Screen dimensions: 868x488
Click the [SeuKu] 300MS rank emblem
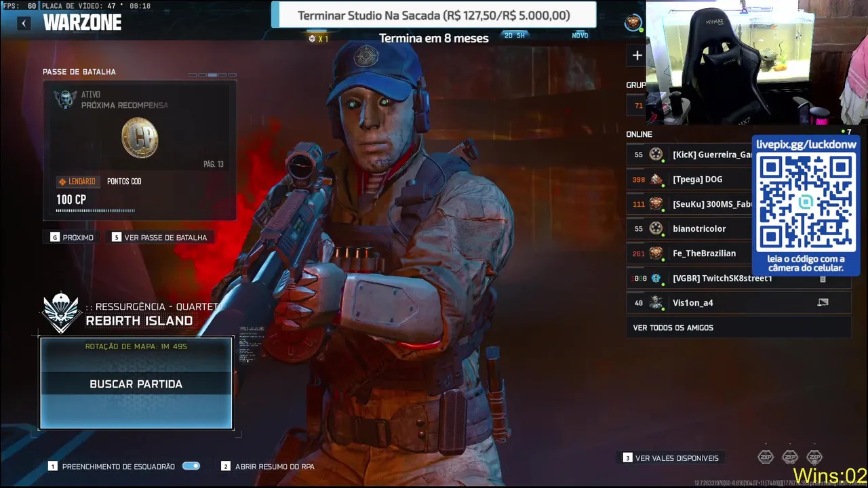coord(656,204)
